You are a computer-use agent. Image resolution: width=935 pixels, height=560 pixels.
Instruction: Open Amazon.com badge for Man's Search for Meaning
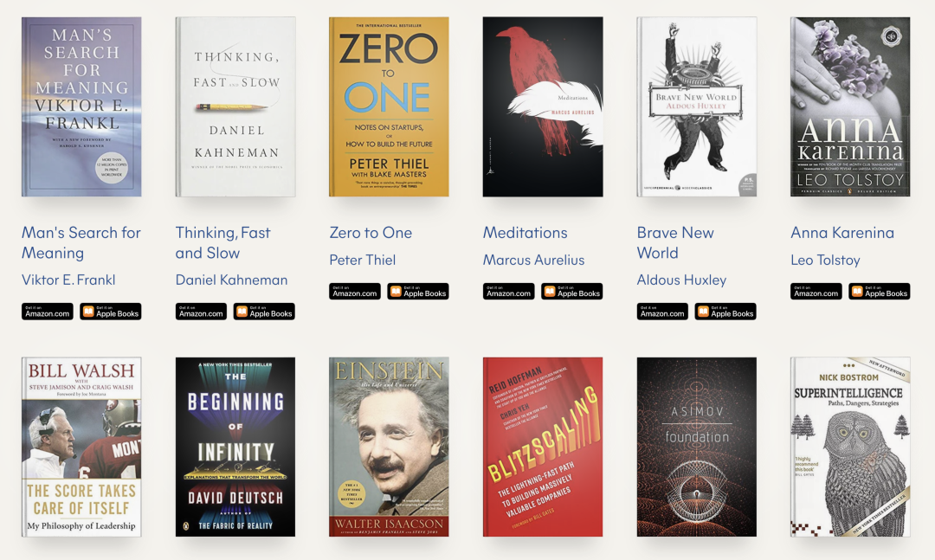pos(47,312)
